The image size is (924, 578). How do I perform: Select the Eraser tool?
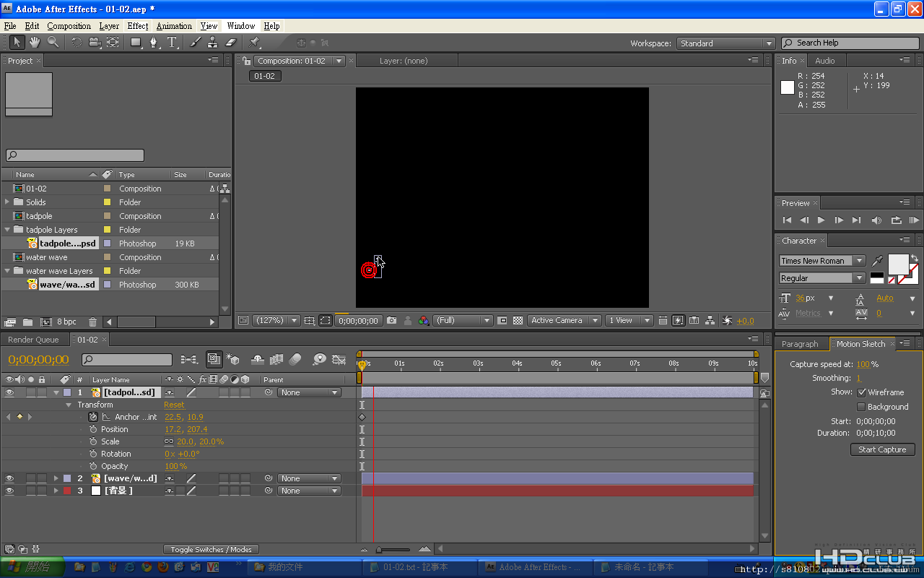pos(230,43)
